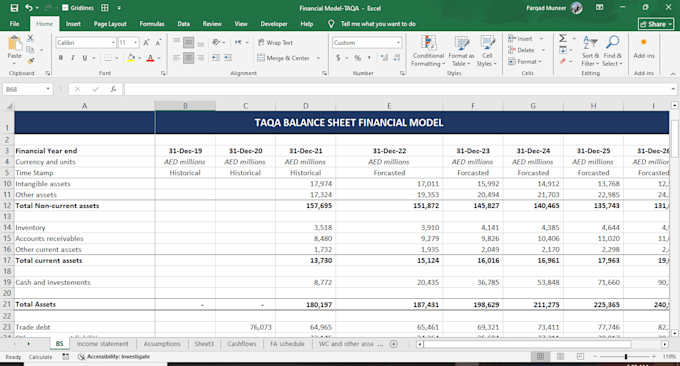
Task: Click the Insert Function fx icon
Action: [113, 89]
